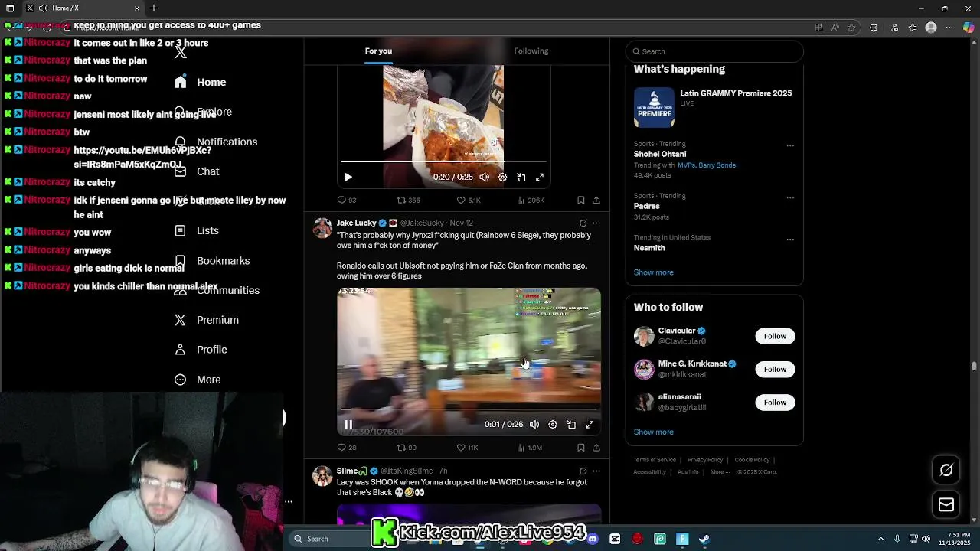
Task: Open playback settings on Jake Lucky video
Action: click(553, 424)
